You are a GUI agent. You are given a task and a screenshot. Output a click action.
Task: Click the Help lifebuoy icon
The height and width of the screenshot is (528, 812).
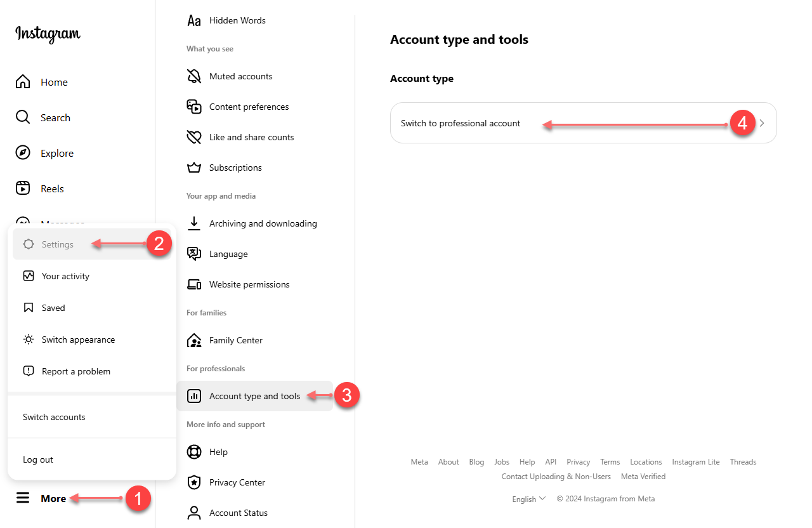[194, 452]
